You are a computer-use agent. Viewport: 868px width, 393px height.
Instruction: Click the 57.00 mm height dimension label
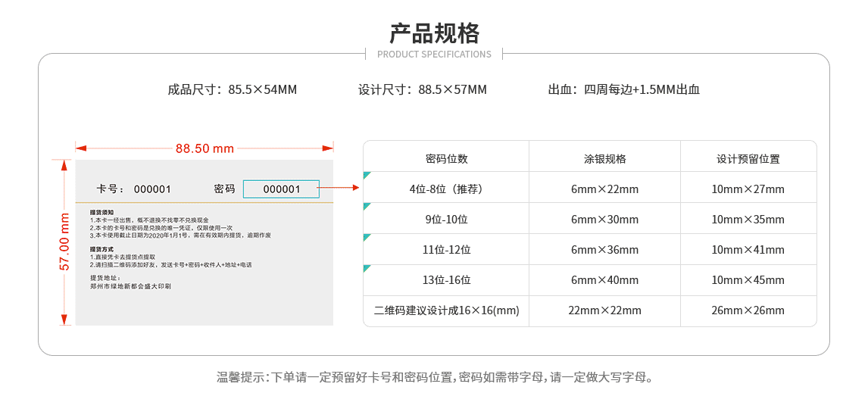tap(64, 242)
